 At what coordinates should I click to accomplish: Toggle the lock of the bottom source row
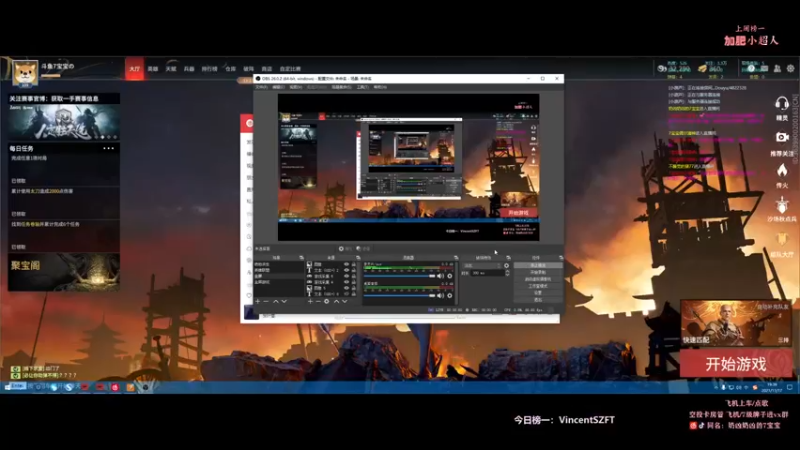(x=354, y=294)
